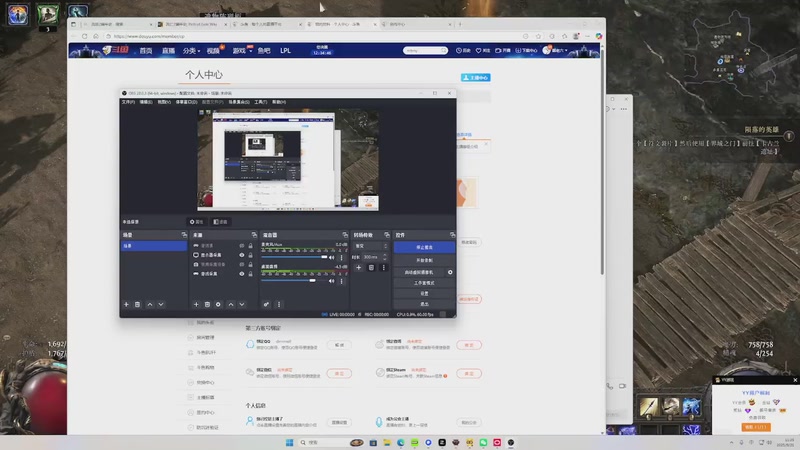This screenshot has height=450, width=800.
Task: Remove transition with trash icon in Transitions panel
Action: pyautogui.click(x=371, y=267)
